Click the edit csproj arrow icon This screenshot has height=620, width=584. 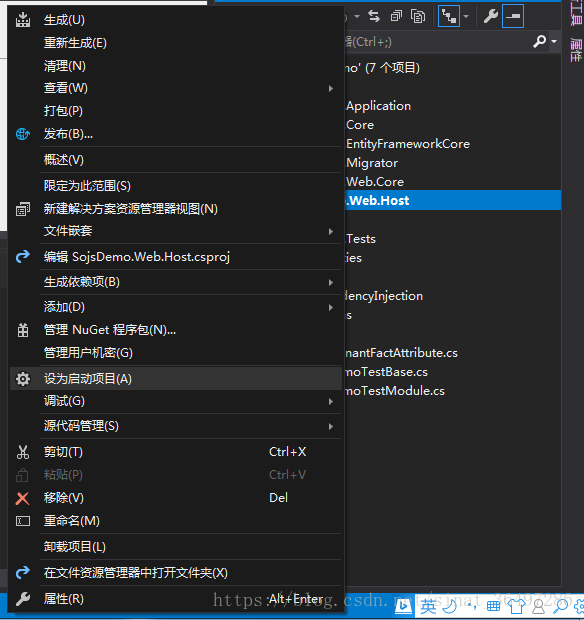coord(23,257)
